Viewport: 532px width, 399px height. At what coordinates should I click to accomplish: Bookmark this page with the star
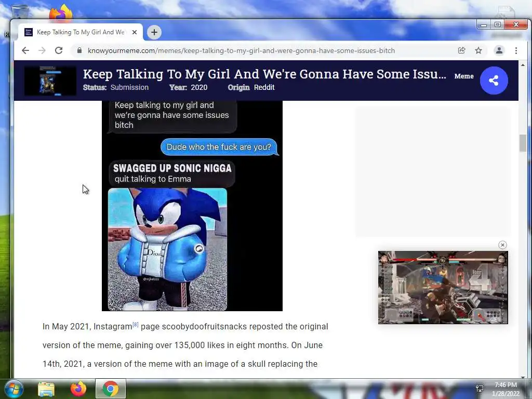(478, 50)
